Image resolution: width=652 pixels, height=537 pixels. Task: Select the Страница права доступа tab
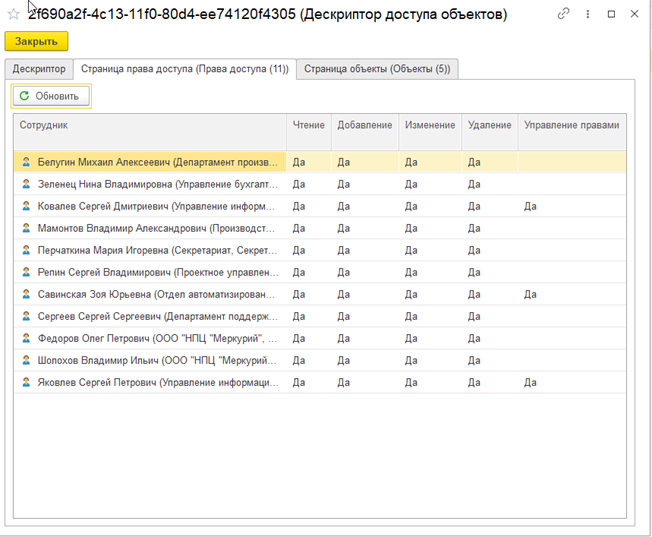click(184, 69)
